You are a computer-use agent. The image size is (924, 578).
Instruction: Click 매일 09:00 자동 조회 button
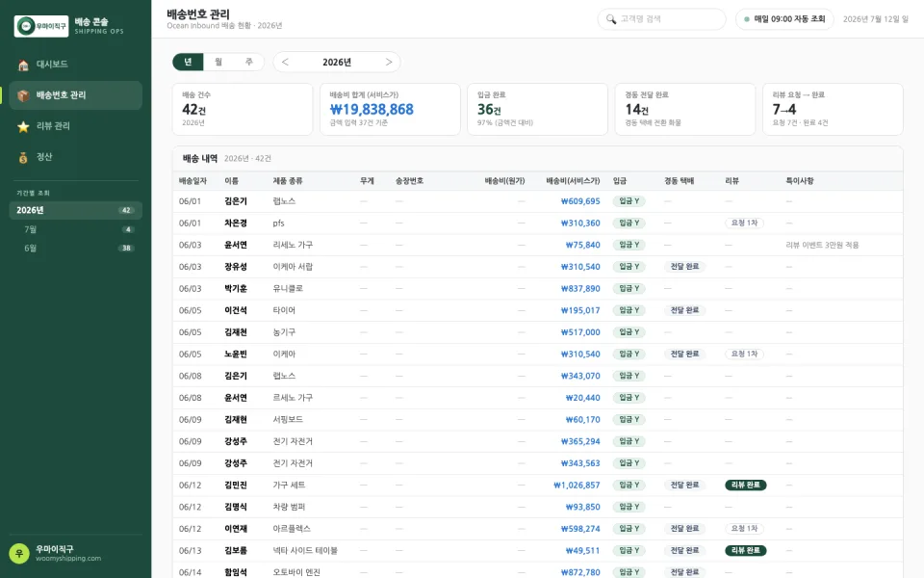click(x=784, y=19)
